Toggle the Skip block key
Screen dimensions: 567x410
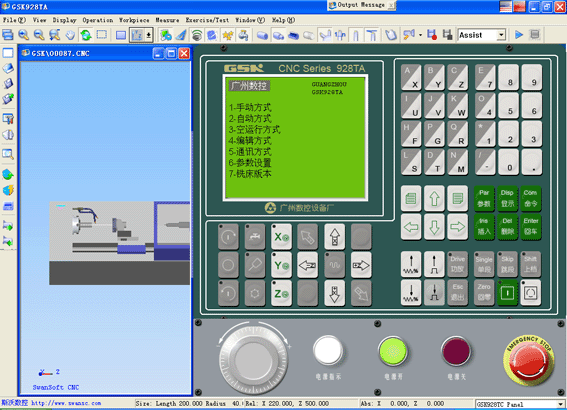[507, 264]
